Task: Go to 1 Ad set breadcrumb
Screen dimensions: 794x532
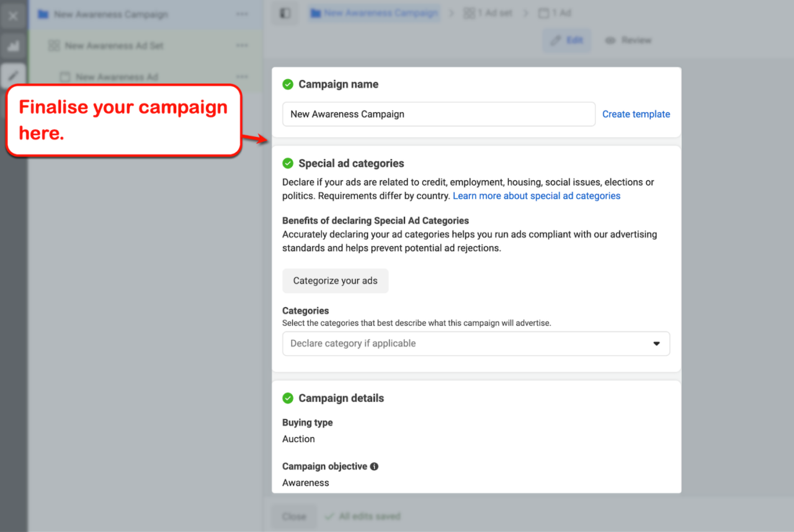Action: click(x=488, y=13)
